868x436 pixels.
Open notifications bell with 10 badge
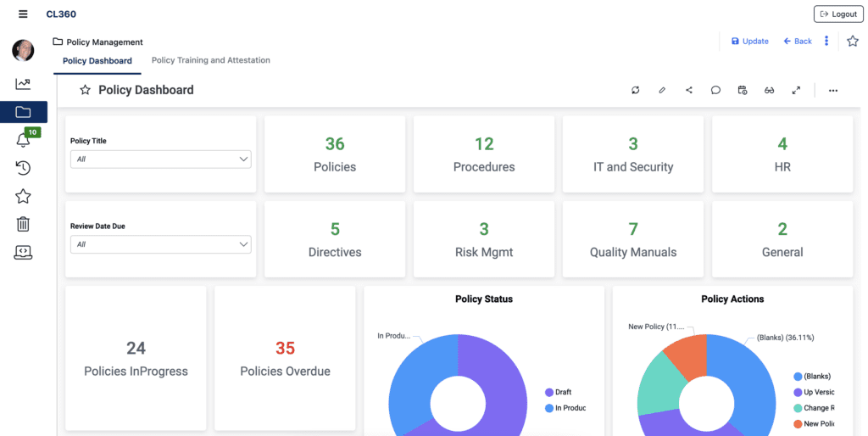pyautogui.click(x=23, y=140)
